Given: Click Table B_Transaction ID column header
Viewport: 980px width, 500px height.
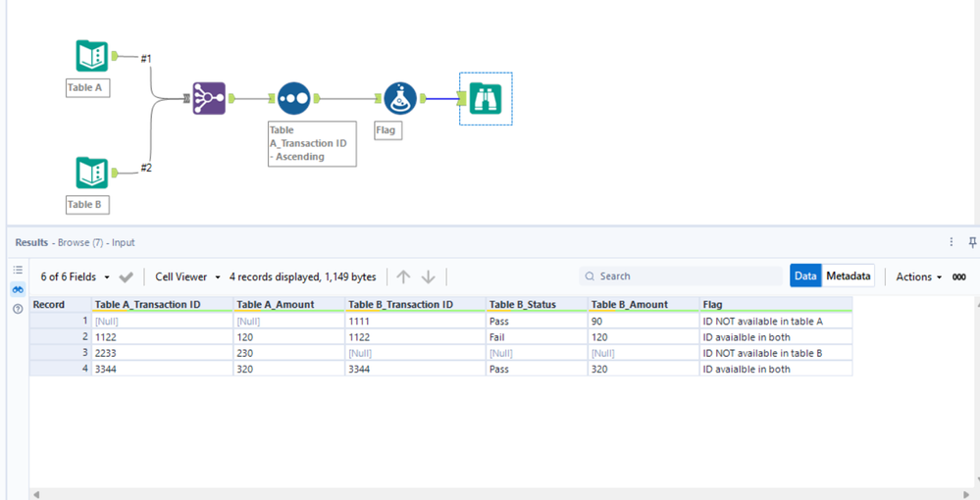Looking at the screenshot, I should coord(416,304).
